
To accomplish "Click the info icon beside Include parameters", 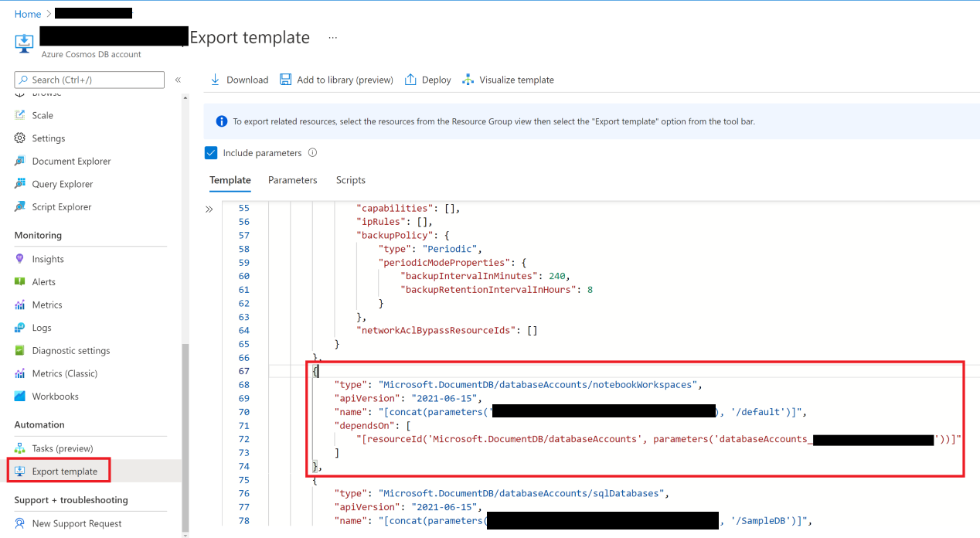I will (312, 153).
